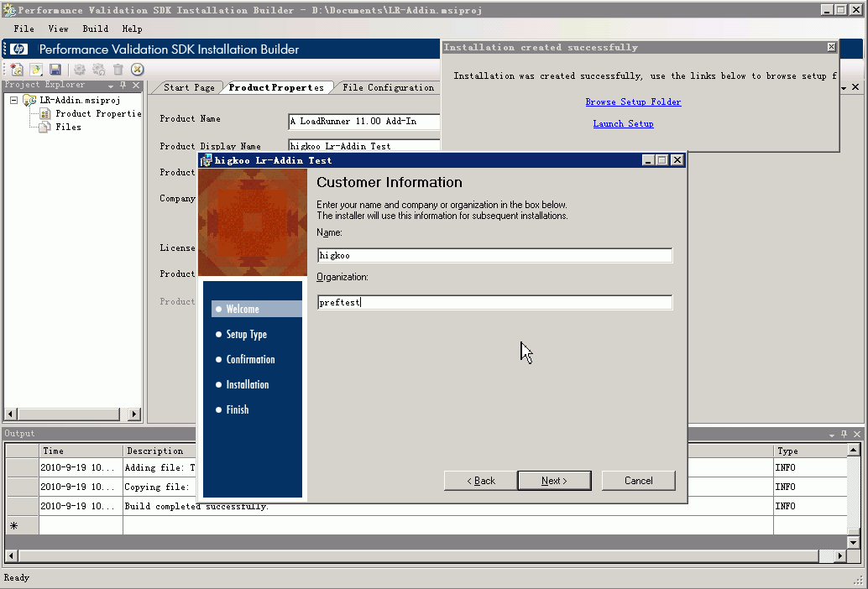Click the Files node icon in tree
The width and height of the screenshot is (868, 589).
coord(45,127)
